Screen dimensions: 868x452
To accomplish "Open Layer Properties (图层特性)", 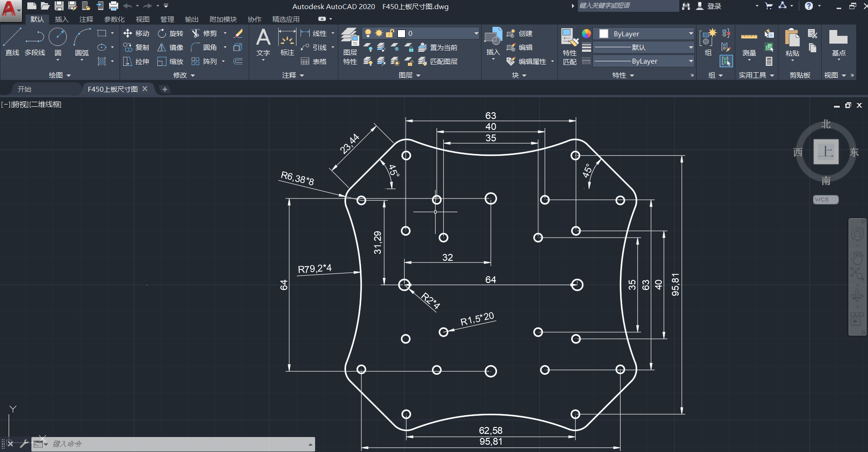I will [x=350, y=46].
